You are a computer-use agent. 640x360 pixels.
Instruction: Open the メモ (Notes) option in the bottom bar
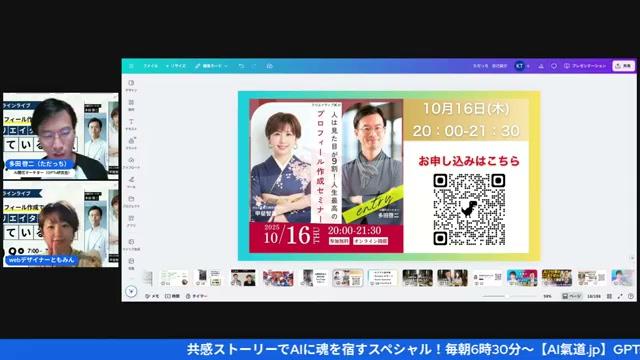pyautogui.click(x=152, y=296)
